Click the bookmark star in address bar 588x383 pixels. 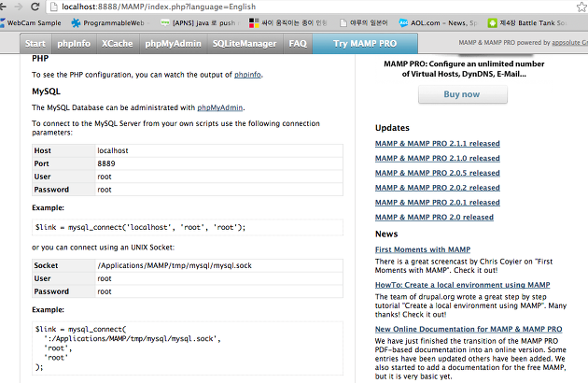582,7
